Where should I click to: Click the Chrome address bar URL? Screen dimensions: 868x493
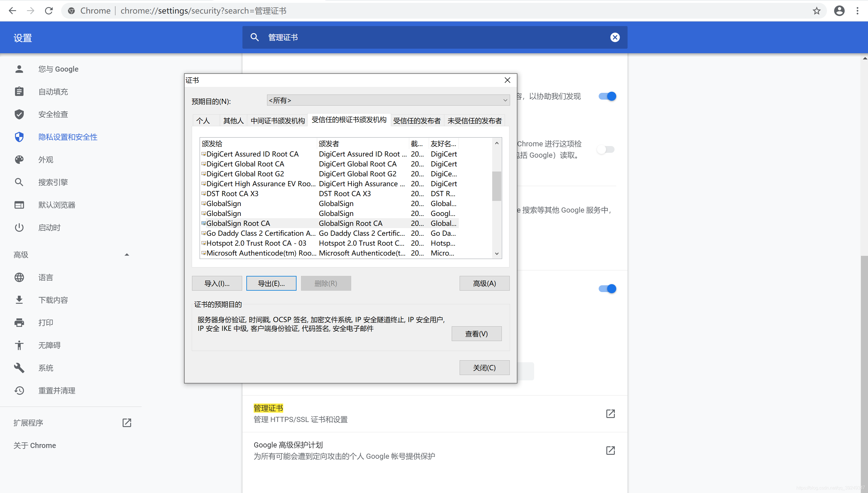[x=203, y=11]
